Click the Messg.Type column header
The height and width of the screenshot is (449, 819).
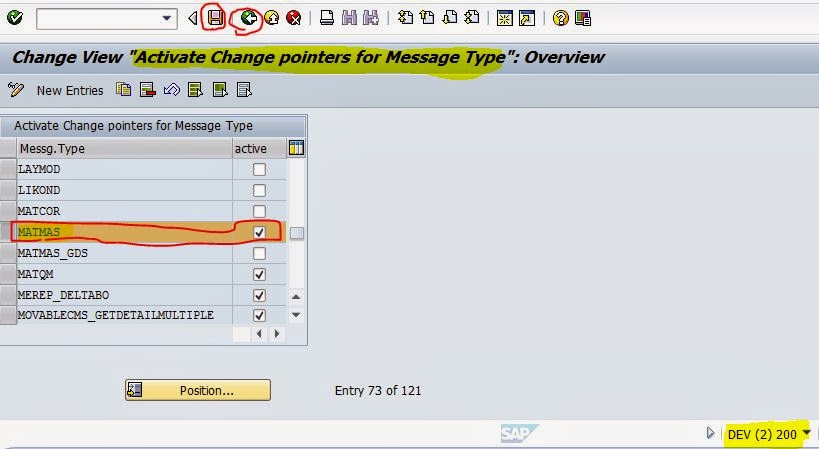tap(124, 148)
